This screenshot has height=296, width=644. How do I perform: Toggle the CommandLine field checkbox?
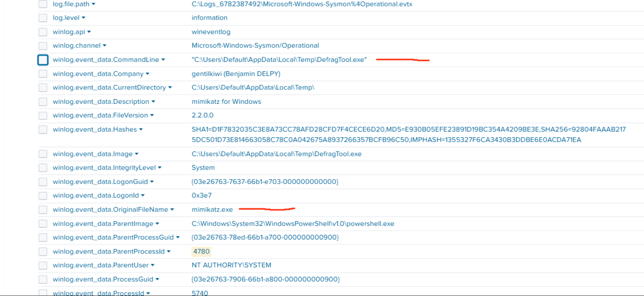click(x=43, y=60)
